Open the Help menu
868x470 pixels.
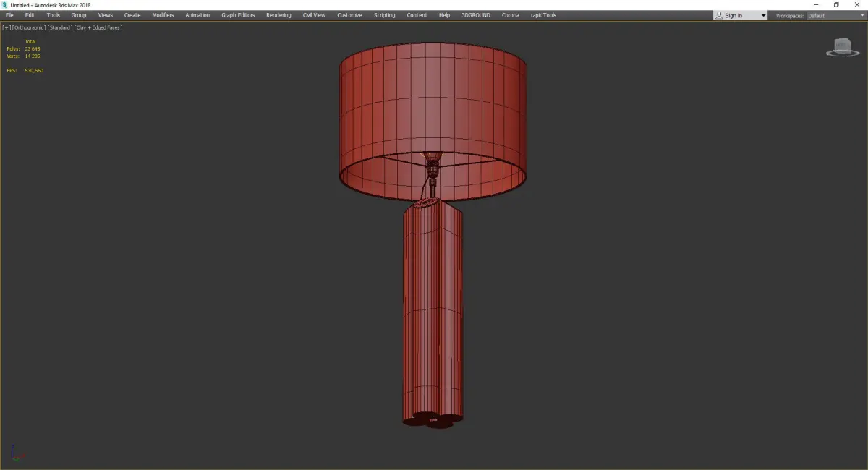444,15
